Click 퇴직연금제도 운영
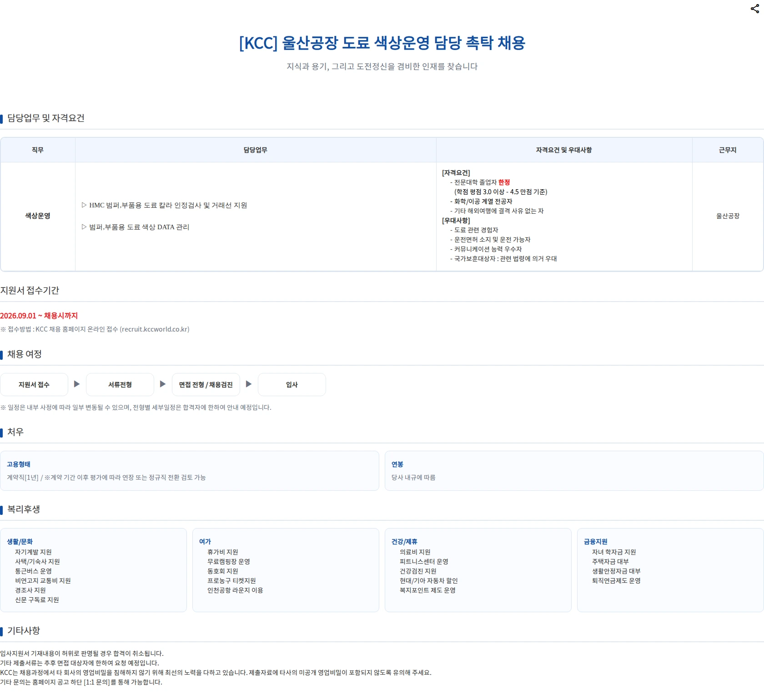 (616, 581)
